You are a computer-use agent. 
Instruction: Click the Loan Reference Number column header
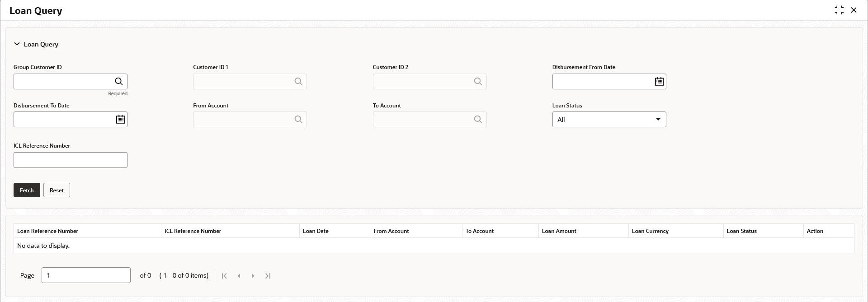[x=48, y=231]
